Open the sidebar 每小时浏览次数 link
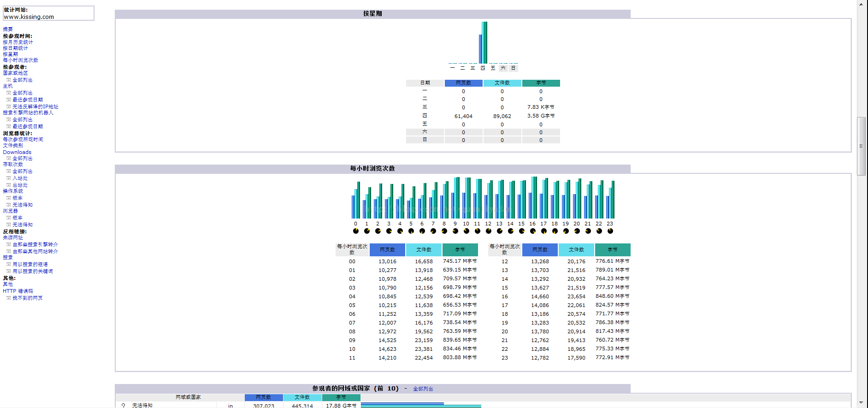 20,60
